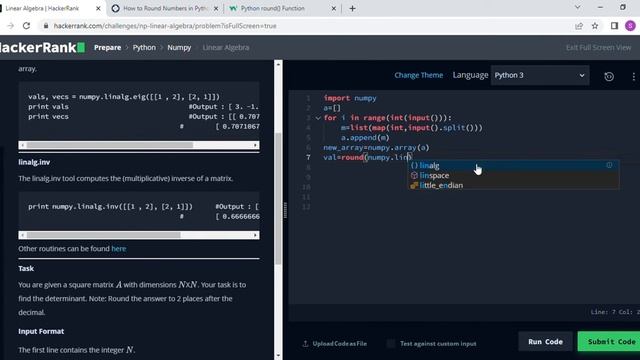Click the 'linalg.inv' heading
640x360 pixels.
(34, 162)
